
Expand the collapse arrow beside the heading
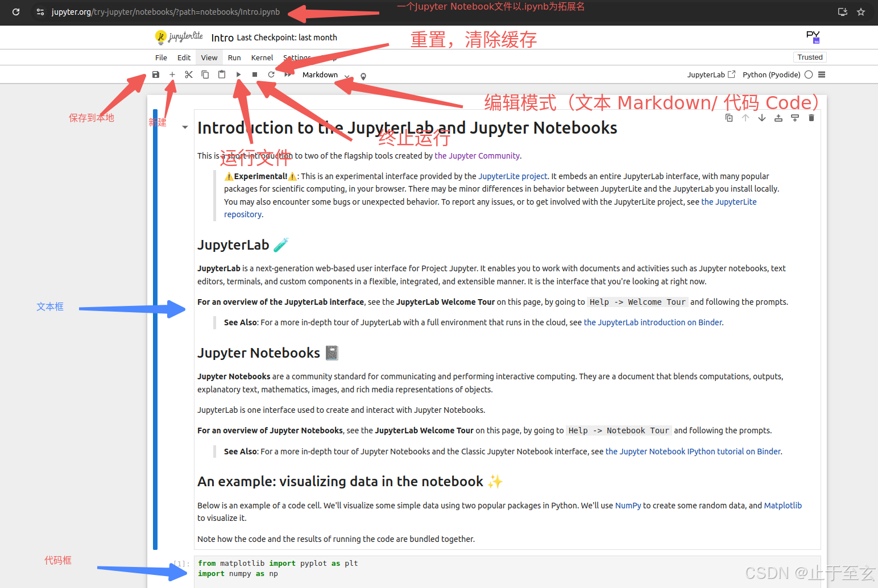tap(184, 127)
